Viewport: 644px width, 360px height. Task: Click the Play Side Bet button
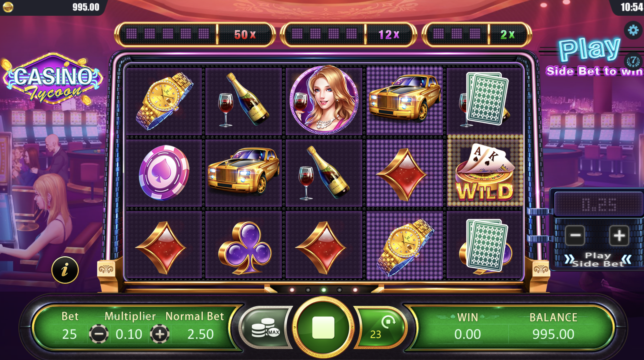(x=598, y=260)
